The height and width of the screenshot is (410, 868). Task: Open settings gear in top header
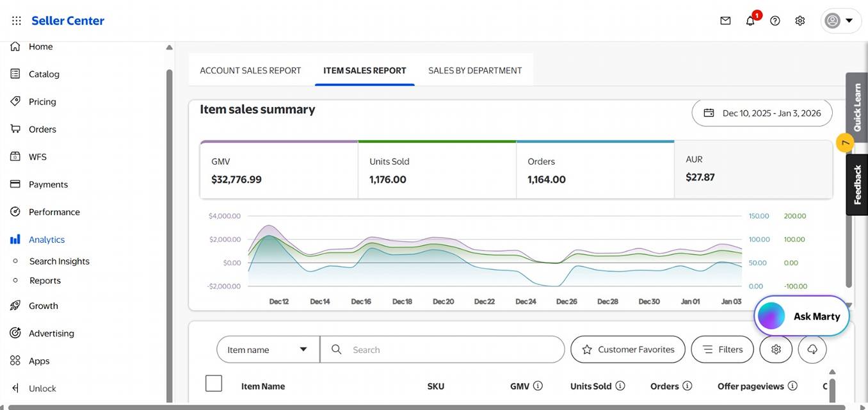click(x=800, y=20)
